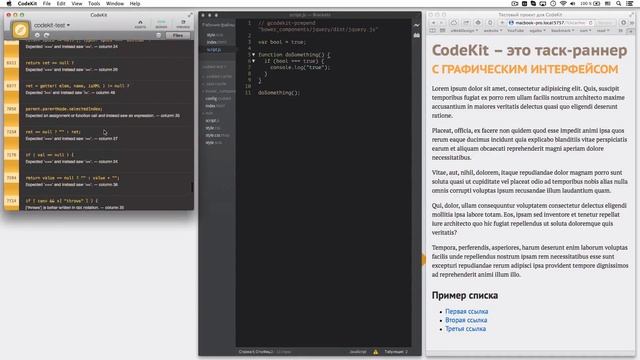640x360 pixels.
Task: Open style.css.map in Brackets project tree
Action: click(x=217, y=135)
